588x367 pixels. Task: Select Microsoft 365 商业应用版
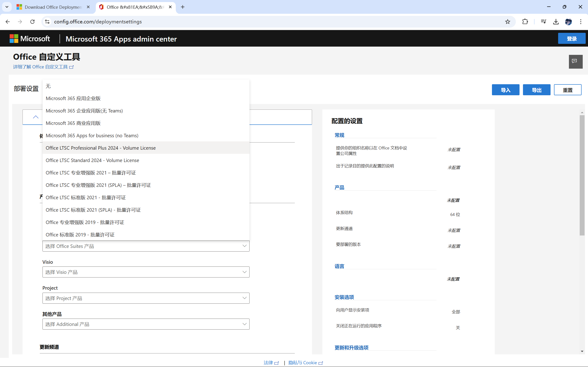coord(146,123)
